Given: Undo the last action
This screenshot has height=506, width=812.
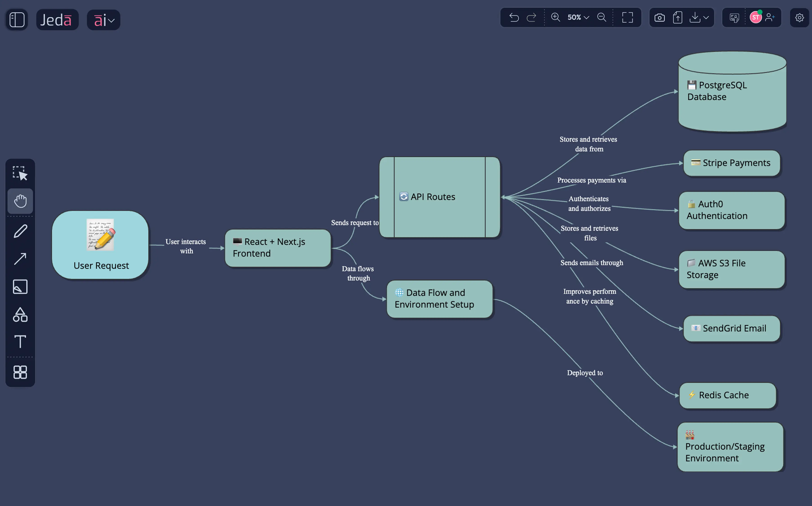Looking at the screenshot, I should 514,17.
